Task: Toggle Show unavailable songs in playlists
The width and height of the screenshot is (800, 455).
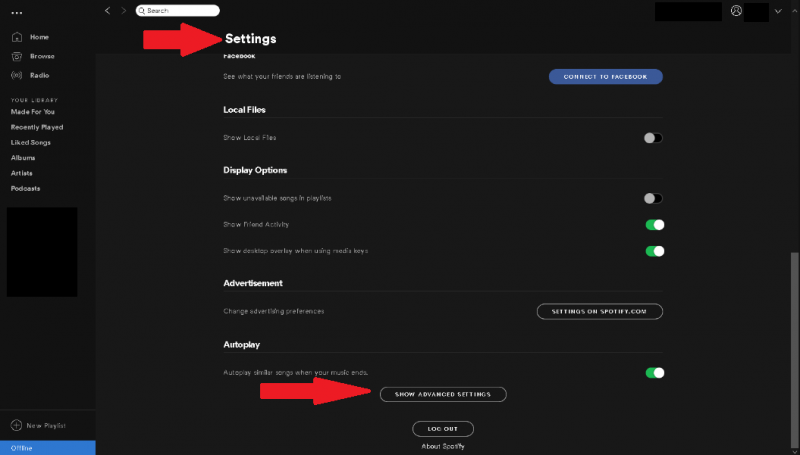Action: pos(653,198)
